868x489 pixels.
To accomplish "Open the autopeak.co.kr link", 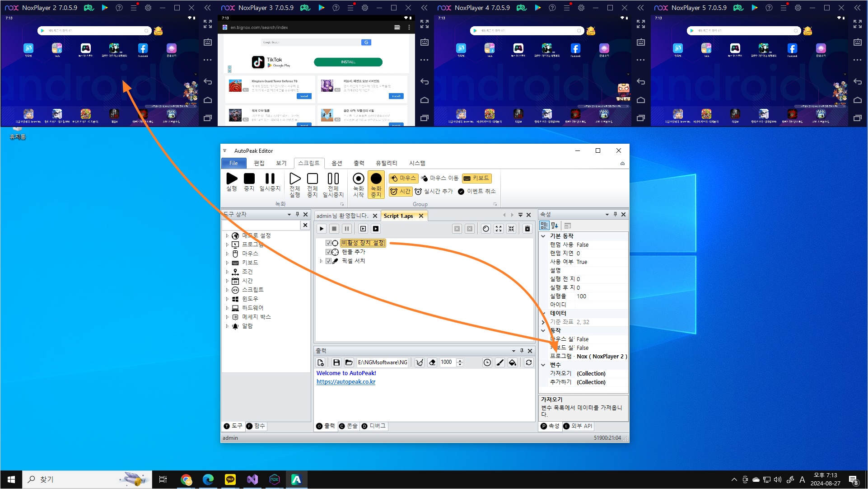I will coord(345,382).
